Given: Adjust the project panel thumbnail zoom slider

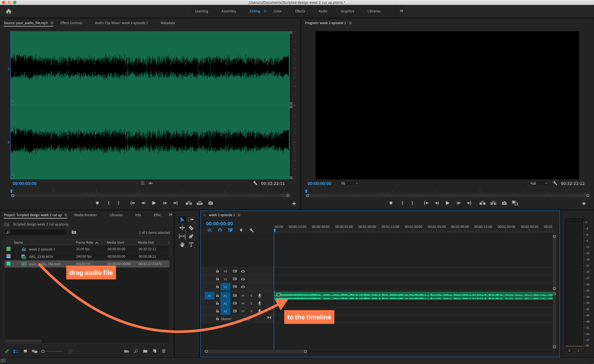Looking at the screenshot, I should click(x=43, y=351).
